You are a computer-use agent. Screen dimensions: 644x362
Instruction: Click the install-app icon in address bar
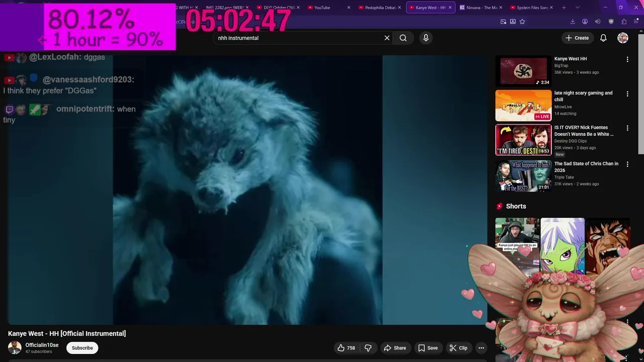[513, 22]
